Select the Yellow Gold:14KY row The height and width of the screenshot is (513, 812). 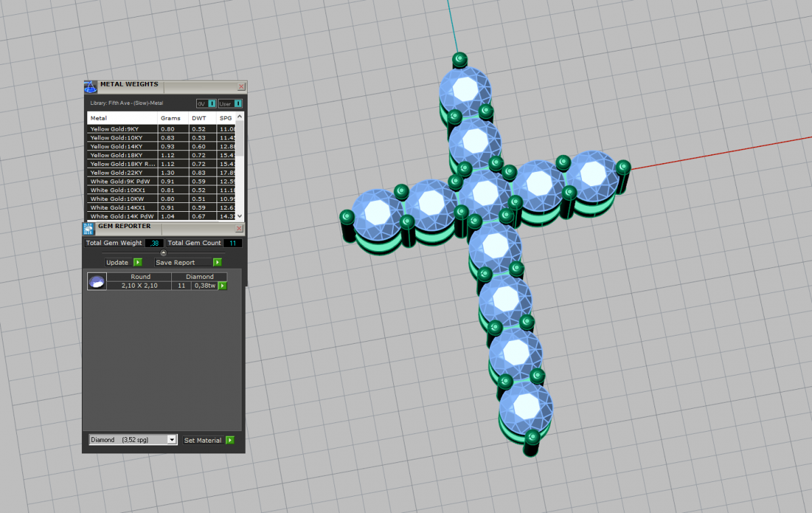tap(122, 146)
